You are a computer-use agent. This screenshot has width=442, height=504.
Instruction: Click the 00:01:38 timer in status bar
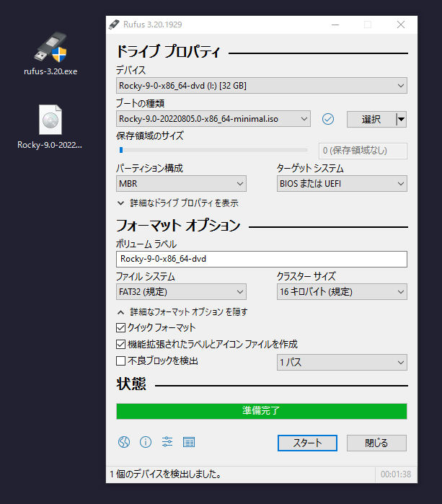[396, 474]
